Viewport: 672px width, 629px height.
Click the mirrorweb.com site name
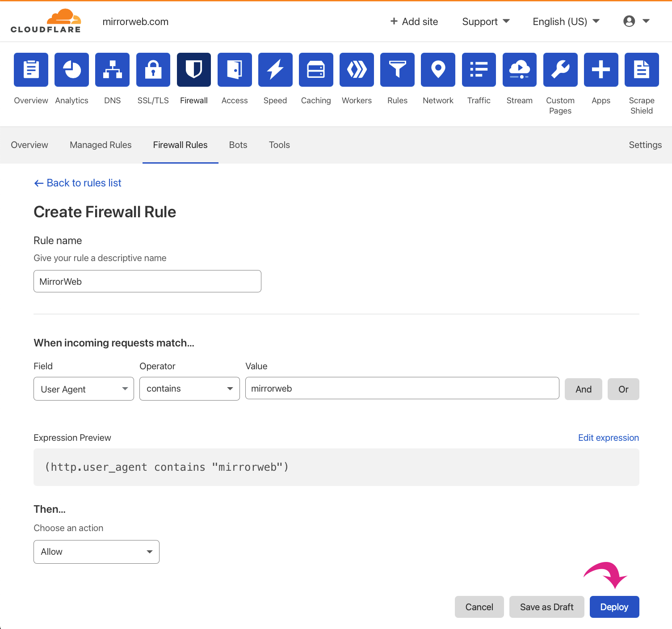(x=135, y=21)
